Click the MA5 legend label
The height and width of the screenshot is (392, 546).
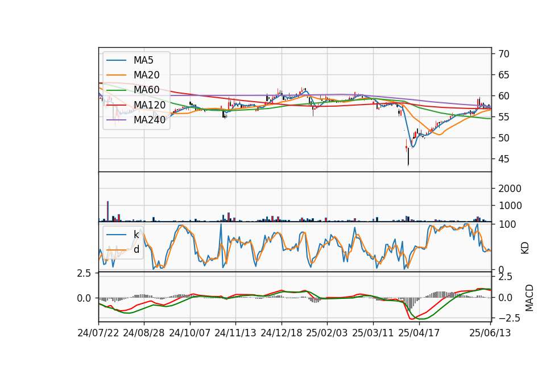click(143, 60)
